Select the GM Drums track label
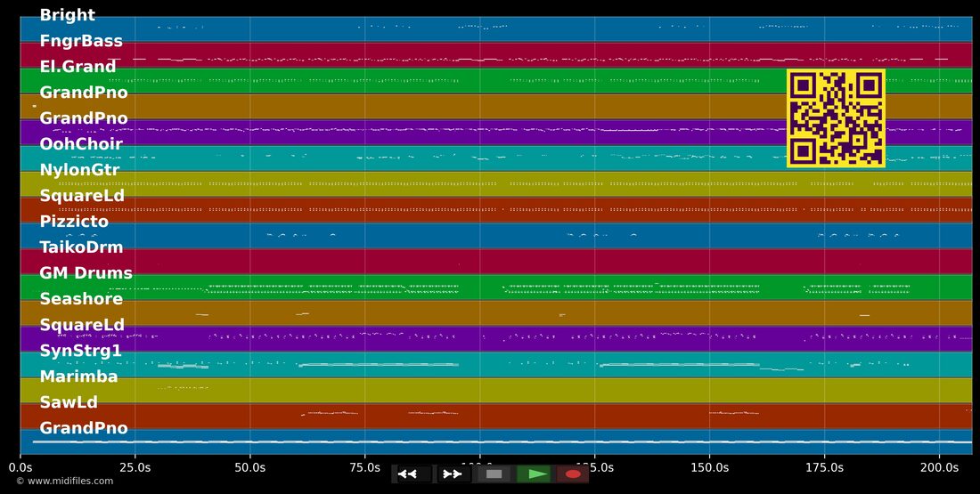980x494 pixels. 86,273
